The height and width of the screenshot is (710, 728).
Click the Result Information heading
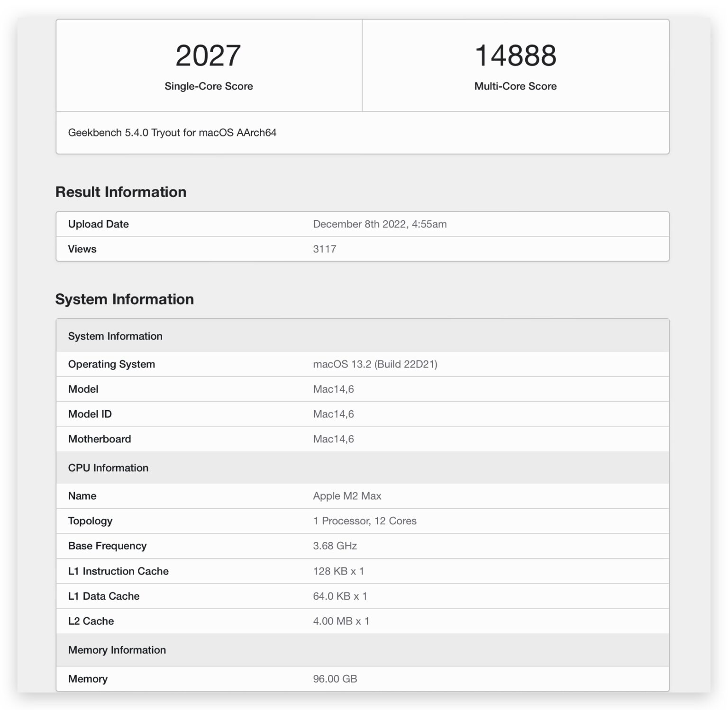(121, 192)
